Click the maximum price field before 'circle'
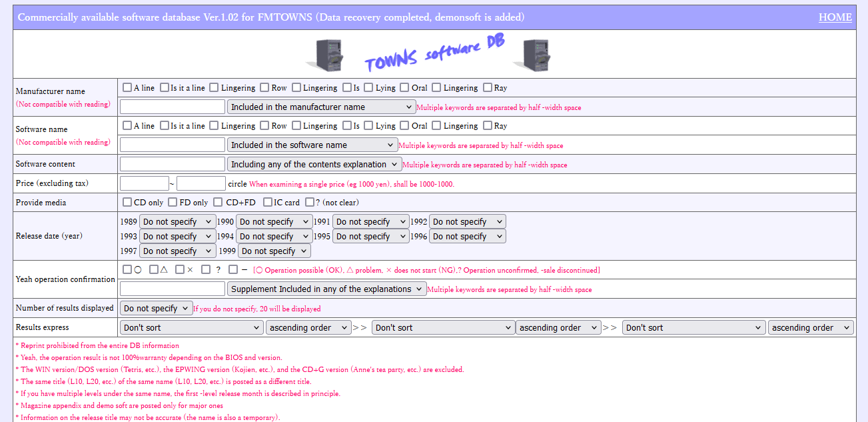 pyautogui.click(x=201, y=183)
